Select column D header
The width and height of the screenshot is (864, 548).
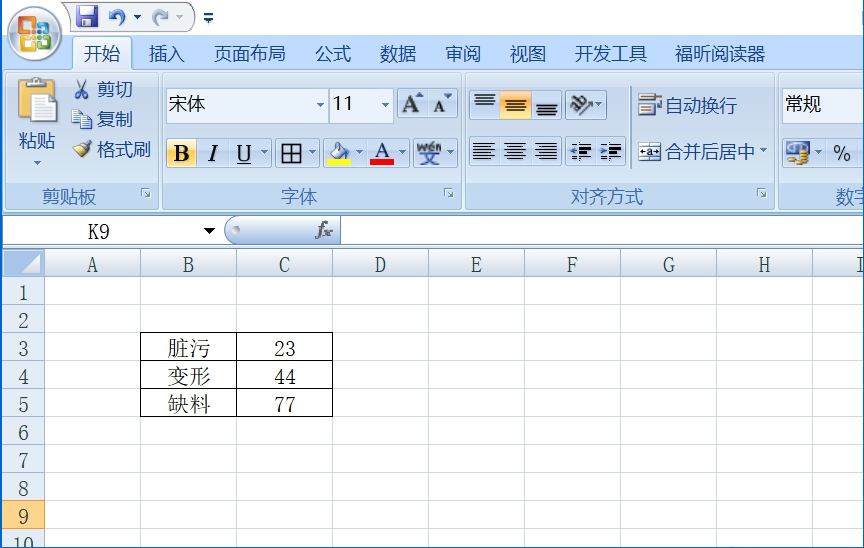point(380,264)
